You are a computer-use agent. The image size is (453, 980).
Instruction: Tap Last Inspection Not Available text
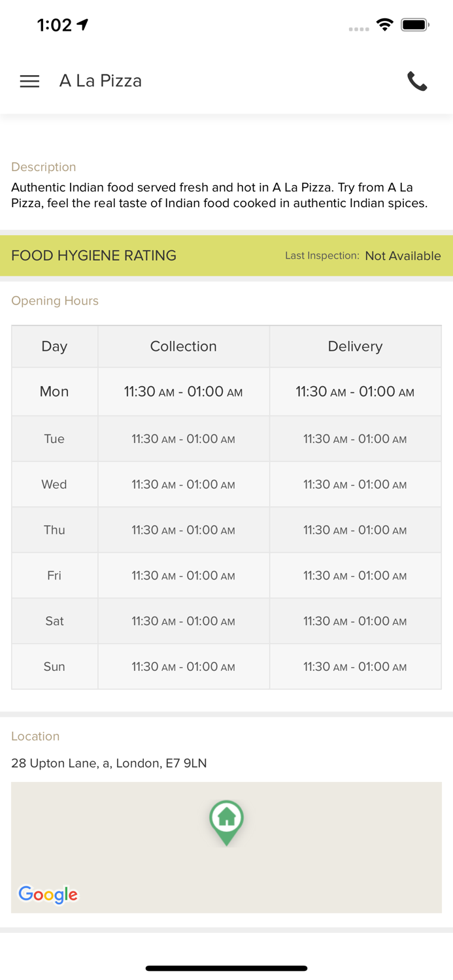click(x=363, y=255)
